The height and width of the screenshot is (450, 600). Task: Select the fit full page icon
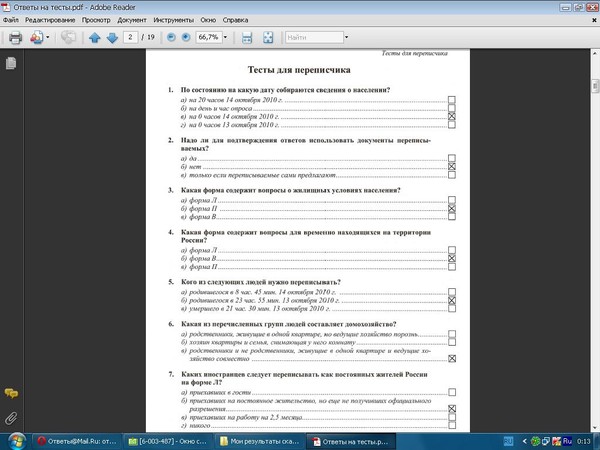(x=268, y=38)
